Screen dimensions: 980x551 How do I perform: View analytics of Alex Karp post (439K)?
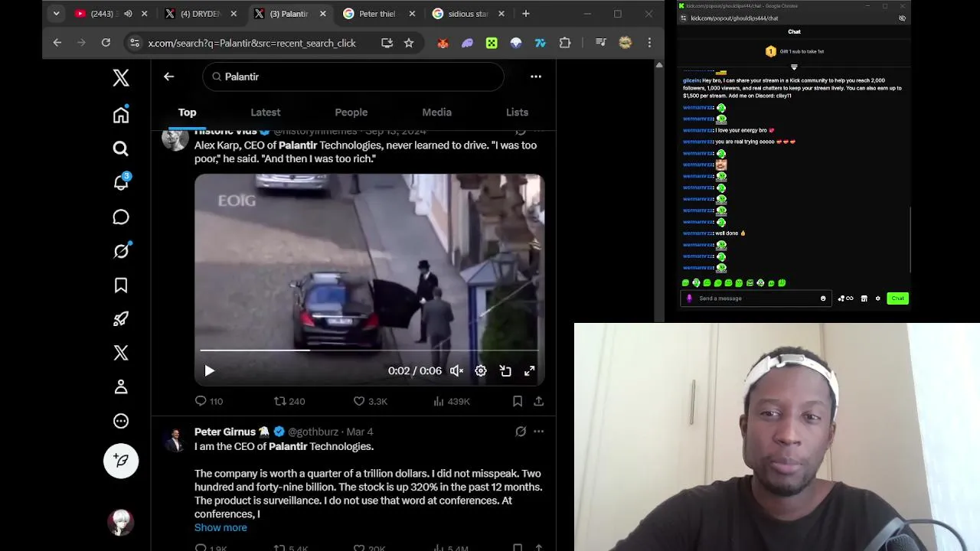point(452,401)
